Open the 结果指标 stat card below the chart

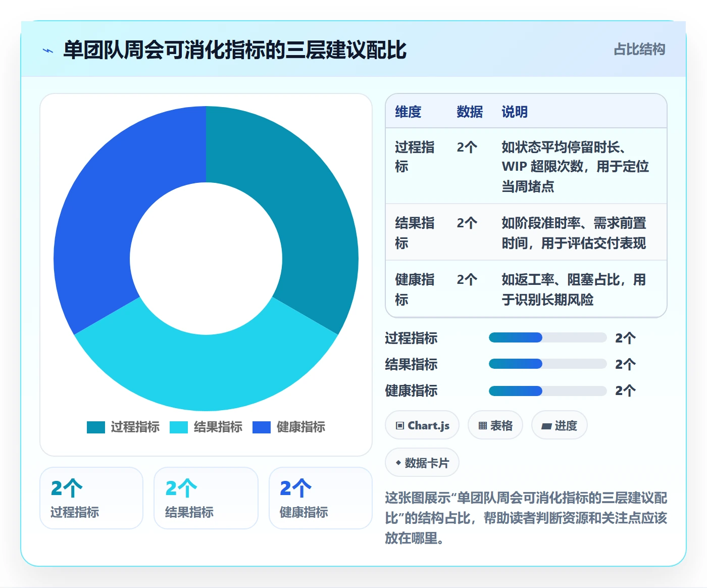(x=206, y=498)
